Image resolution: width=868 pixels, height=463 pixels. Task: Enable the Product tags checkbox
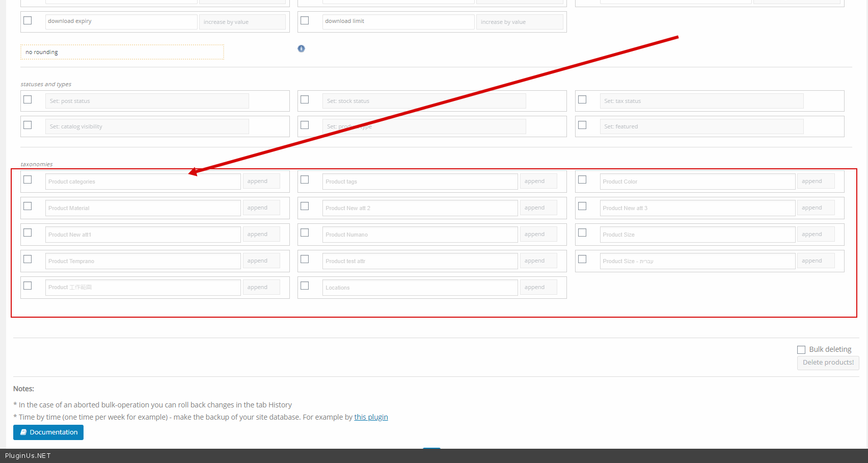305,179
